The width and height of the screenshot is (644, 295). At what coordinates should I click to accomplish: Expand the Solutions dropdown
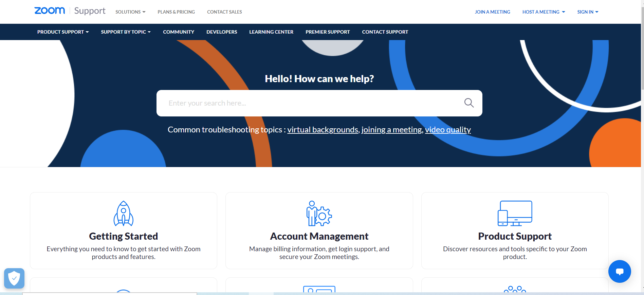point(130,12)
